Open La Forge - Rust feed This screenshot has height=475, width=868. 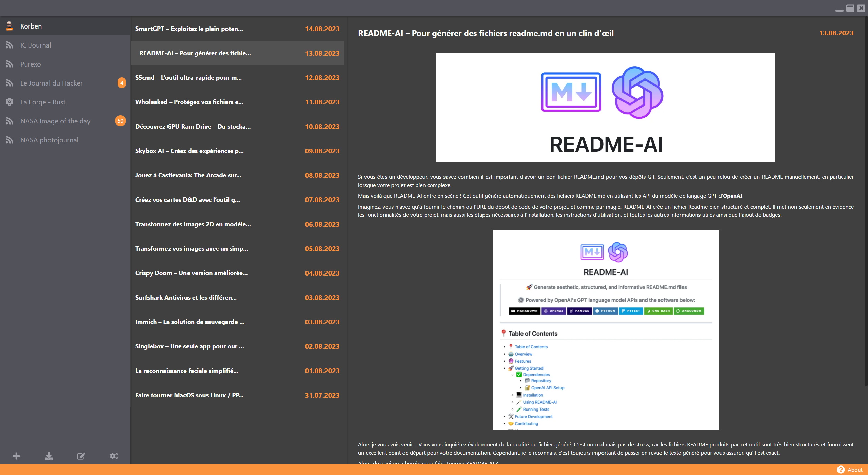tap(65, 102)
